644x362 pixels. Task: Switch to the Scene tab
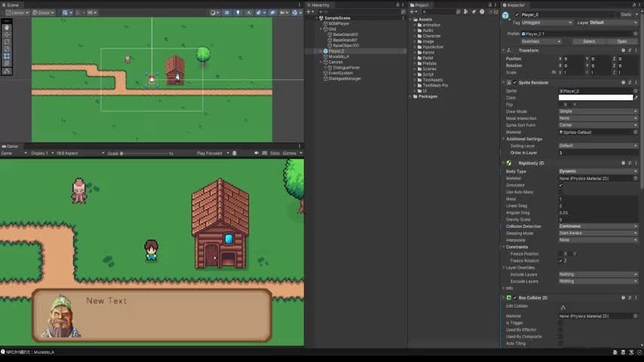[x=11, y=5]
